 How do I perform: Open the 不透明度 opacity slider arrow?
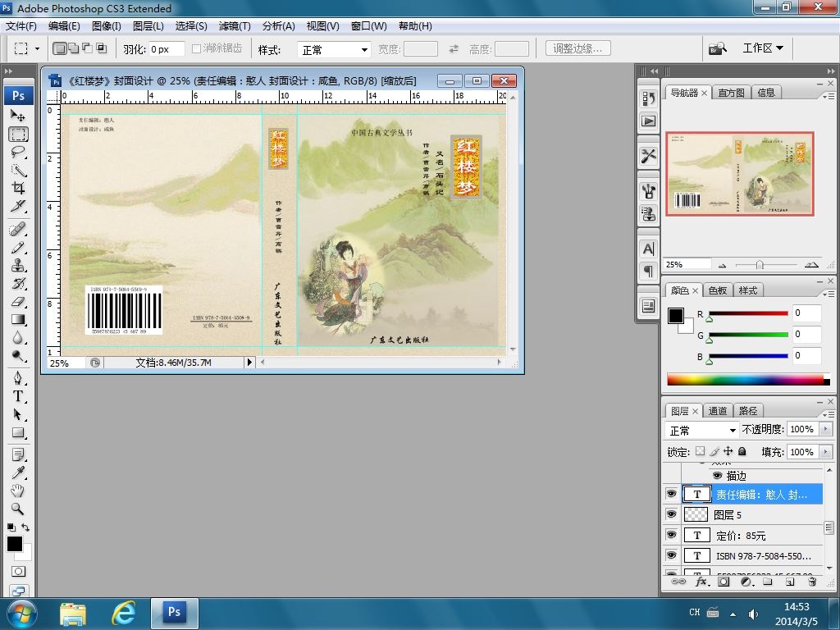click(825, 429)
